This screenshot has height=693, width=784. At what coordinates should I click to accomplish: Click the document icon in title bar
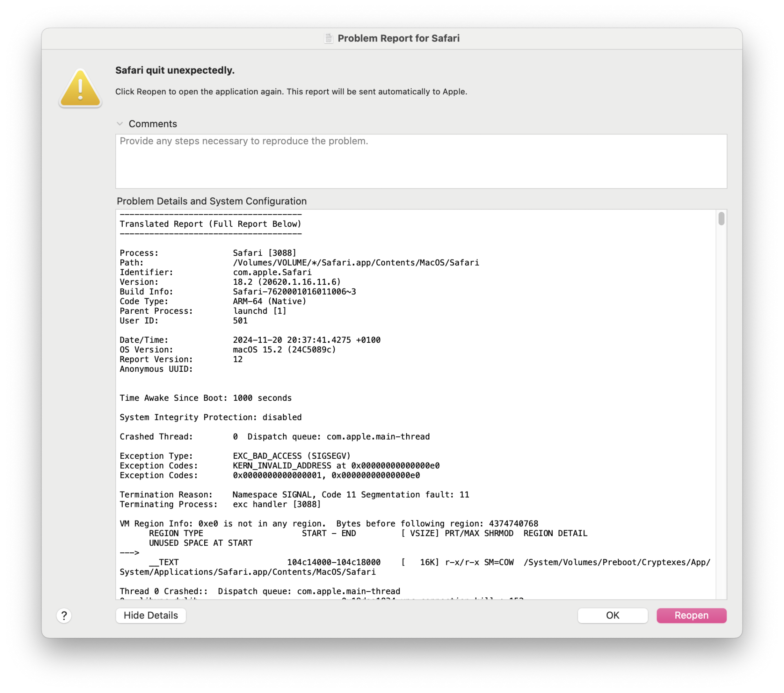point(328,38)
